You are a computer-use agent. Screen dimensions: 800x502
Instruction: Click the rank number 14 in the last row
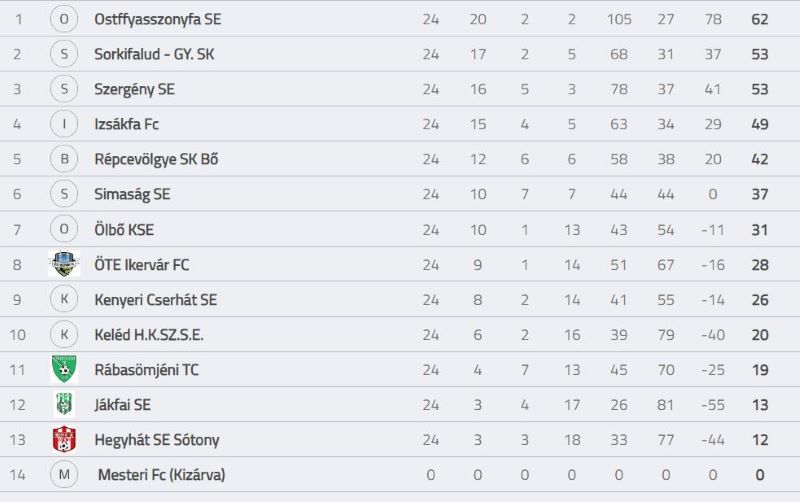coord(17,475)
